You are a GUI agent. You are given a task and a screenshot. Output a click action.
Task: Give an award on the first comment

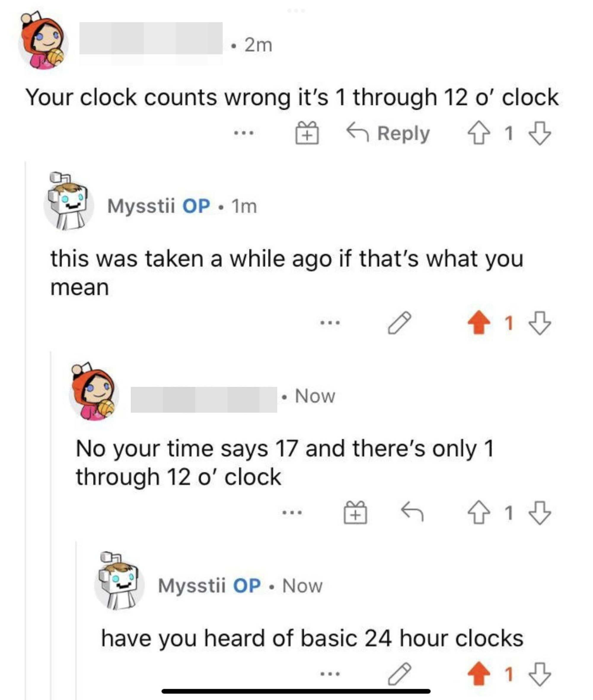tap(307, 133)
